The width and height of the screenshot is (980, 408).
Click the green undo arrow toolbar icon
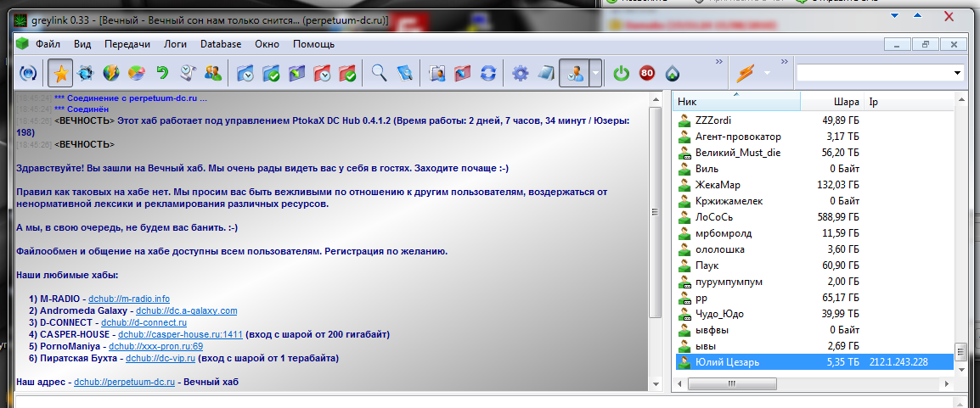[161, 74]
